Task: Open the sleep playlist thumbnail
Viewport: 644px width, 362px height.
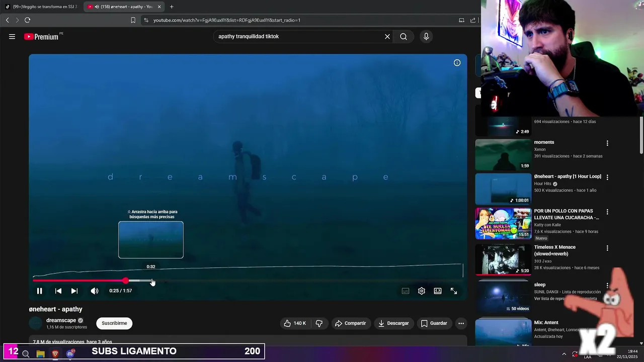Action: pyautogui.click(x=503, y=297)
